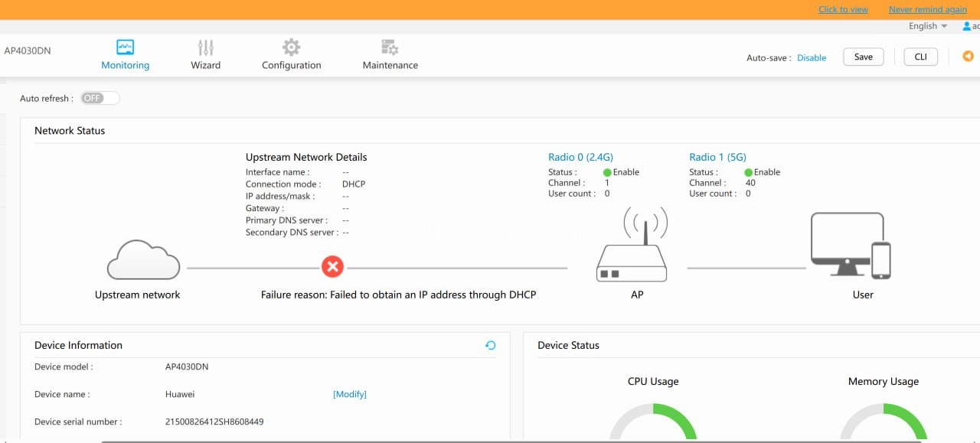
Task: Click the Modify device name link
Action: coord(350,394)
